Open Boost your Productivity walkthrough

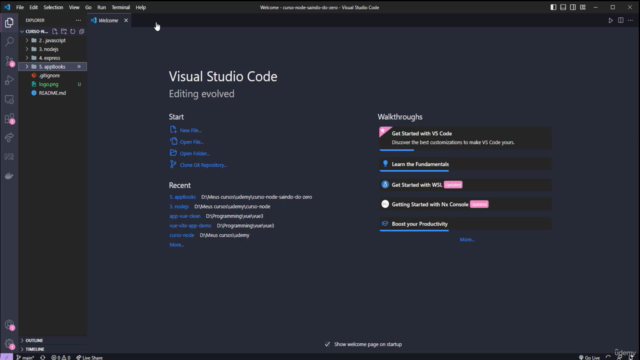pos(465,224)
